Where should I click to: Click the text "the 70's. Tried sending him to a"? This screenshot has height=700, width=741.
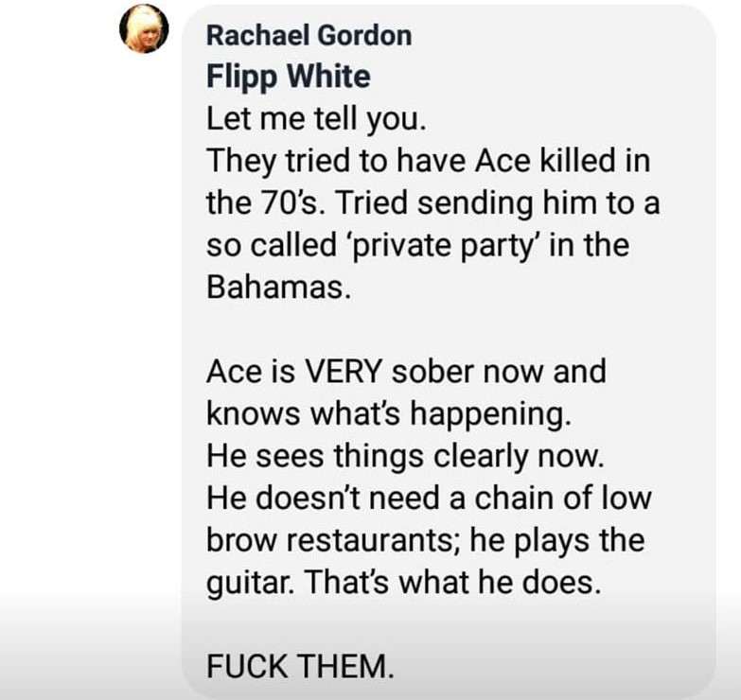pyautogui.click(x=427, y=204)
